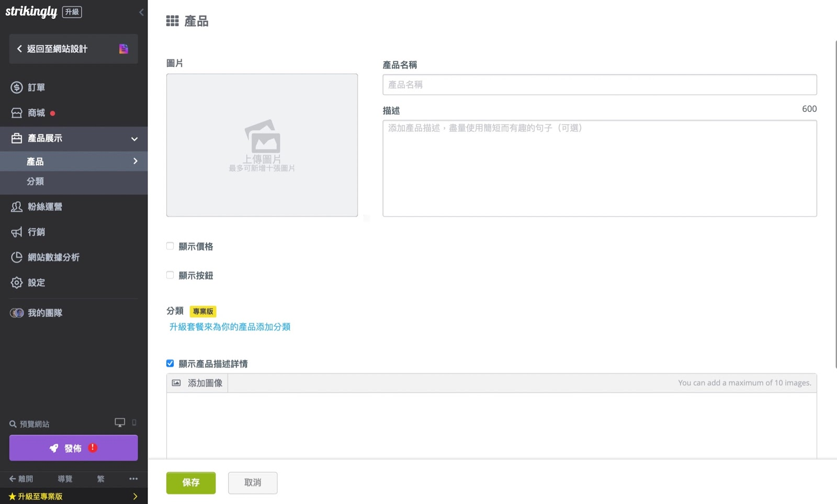This screenshot has height=504, width=837.
Task: Open 設定 settings gear icon
Action: pyautogui.click(x=17, y=283)
